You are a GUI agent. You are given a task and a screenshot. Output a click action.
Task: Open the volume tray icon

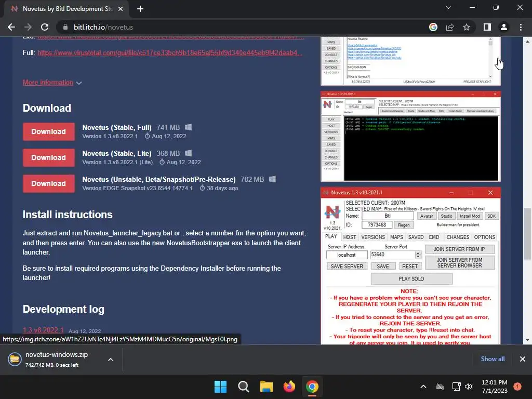point(469,387)
